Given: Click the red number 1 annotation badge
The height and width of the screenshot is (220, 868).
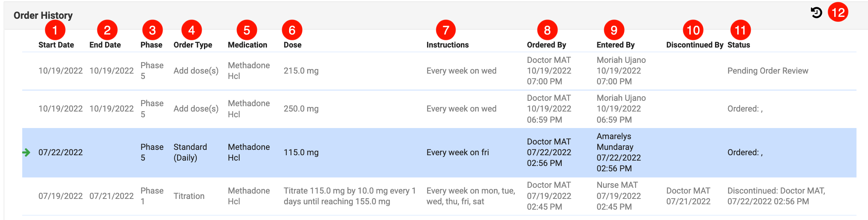Looking at the screenshot, I should pos(55,30).
